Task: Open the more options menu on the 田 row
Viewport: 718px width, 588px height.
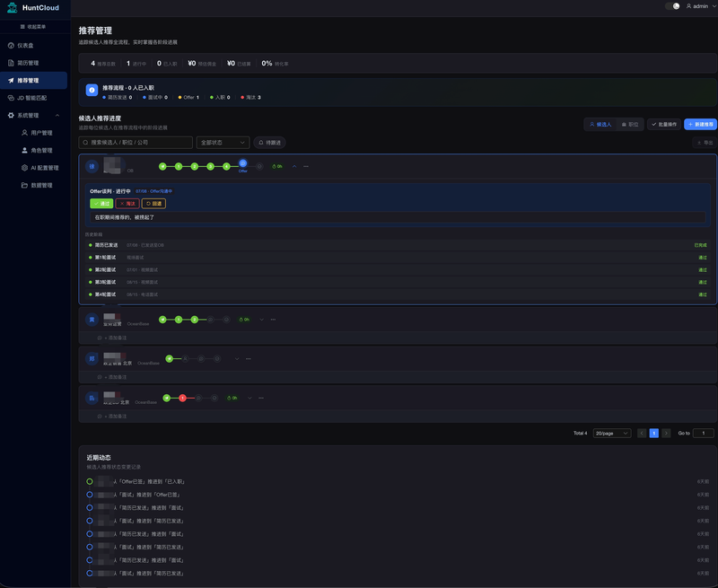Action: tap(261, 398)
